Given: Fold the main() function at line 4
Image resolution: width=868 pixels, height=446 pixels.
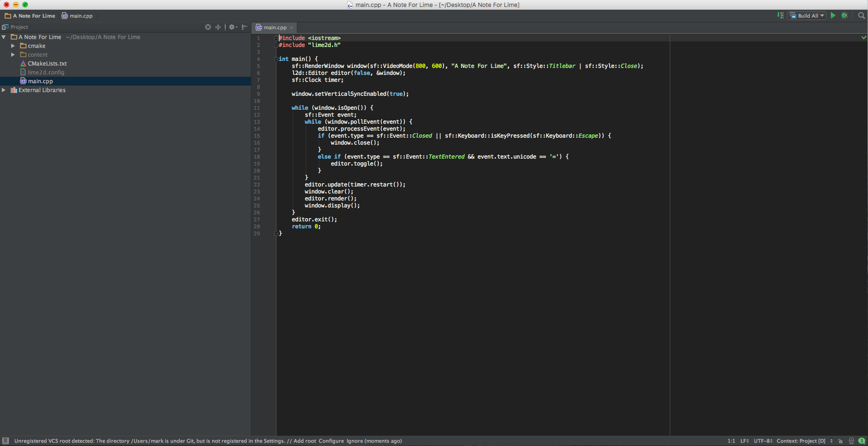Looking at the screenshot, I should [x=276, y=59].
